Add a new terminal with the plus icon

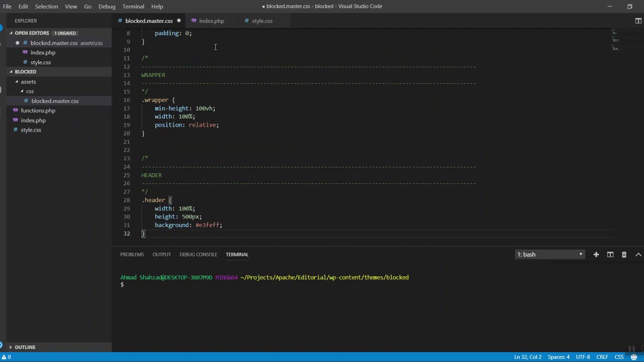[596, 254]
